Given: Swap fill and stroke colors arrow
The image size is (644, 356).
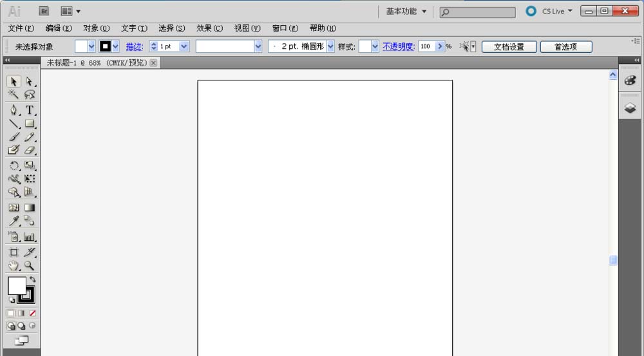Looking at the screenshot, I should tap(32, 279).
